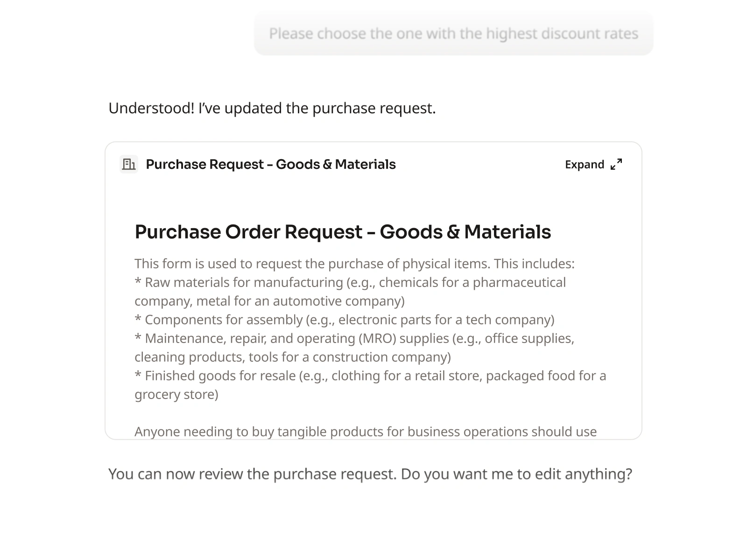This screenshot has width=747, height=560.
Task: Click "Do you want me to edit anything?"
Action: click(x=516, y=474)
